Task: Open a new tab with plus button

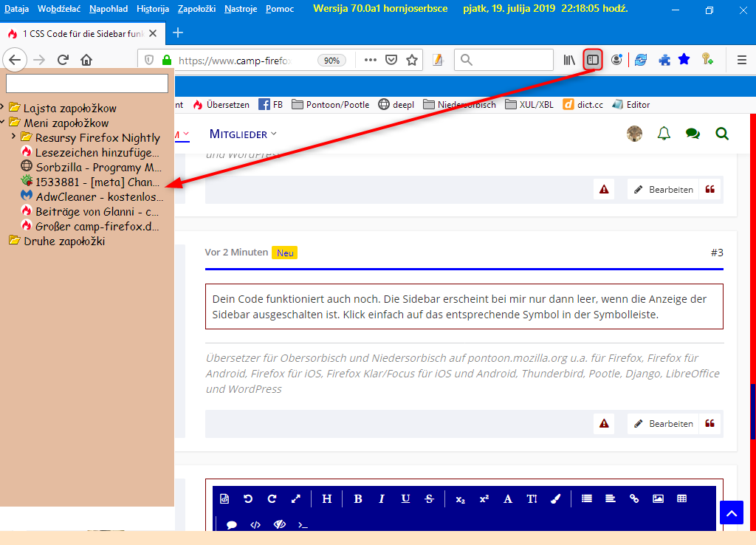Action: pos(178,32)
